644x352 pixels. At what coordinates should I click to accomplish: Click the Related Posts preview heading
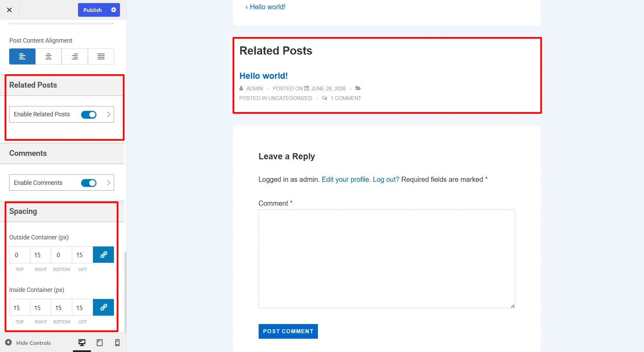tap(276, 51)
